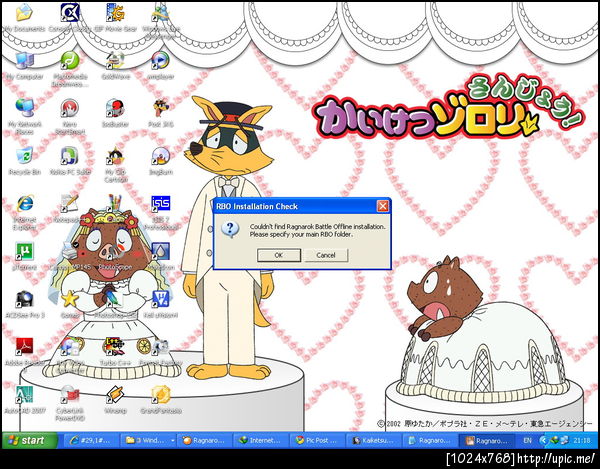Launch the Turbo C++ shortcut

click(x=115, y=351)
